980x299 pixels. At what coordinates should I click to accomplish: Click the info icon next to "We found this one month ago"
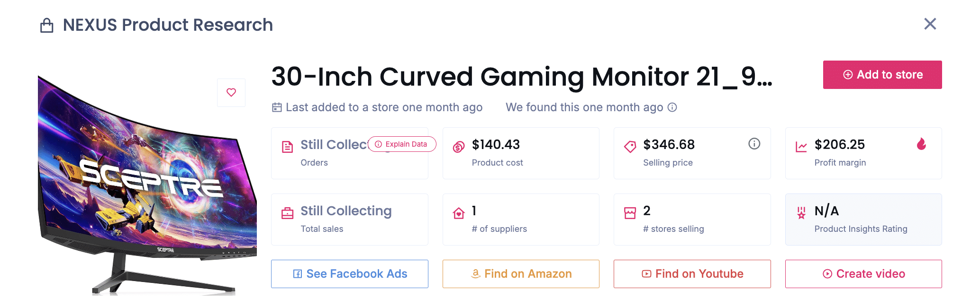tap(673, 107)
